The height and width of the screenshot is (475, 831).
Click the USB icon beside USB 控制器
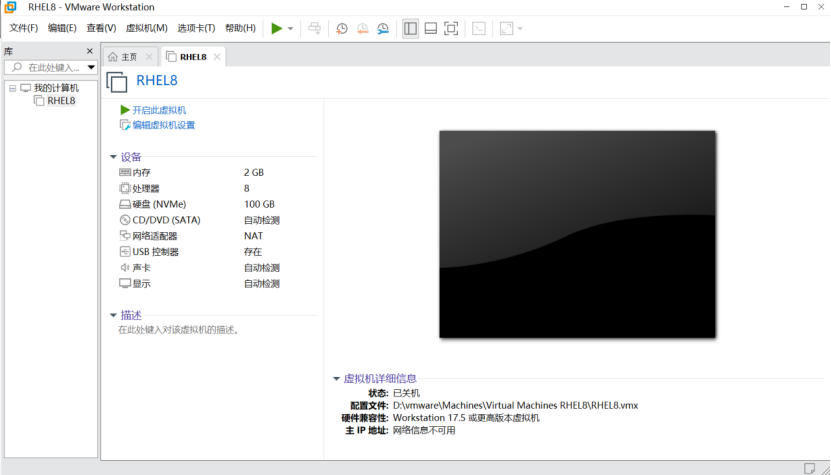pyautogui.click(x=125, y=252)
